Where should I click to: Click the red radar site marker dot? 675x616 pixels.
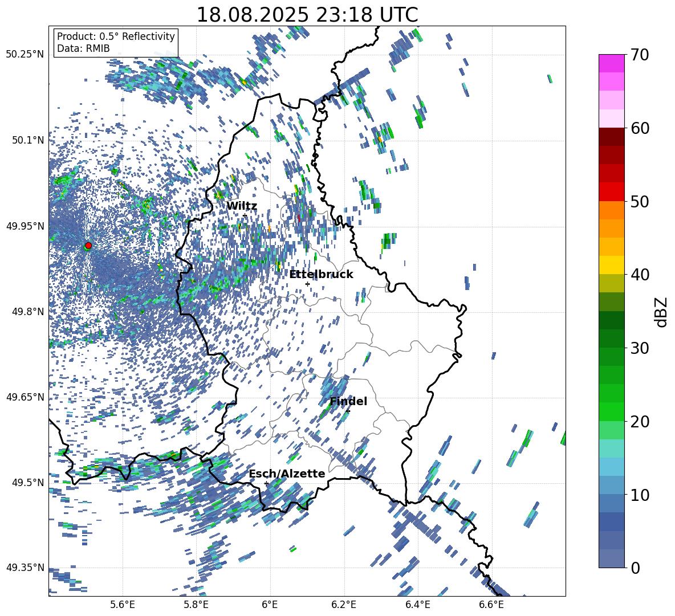[88, 246]
